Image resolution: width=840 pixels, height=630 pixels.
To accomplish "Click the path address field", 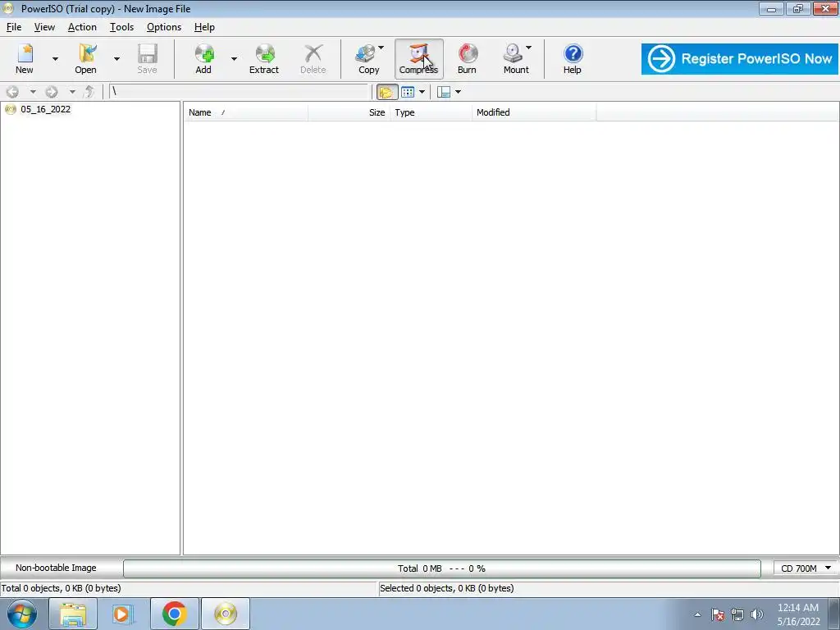I will 239,92.
